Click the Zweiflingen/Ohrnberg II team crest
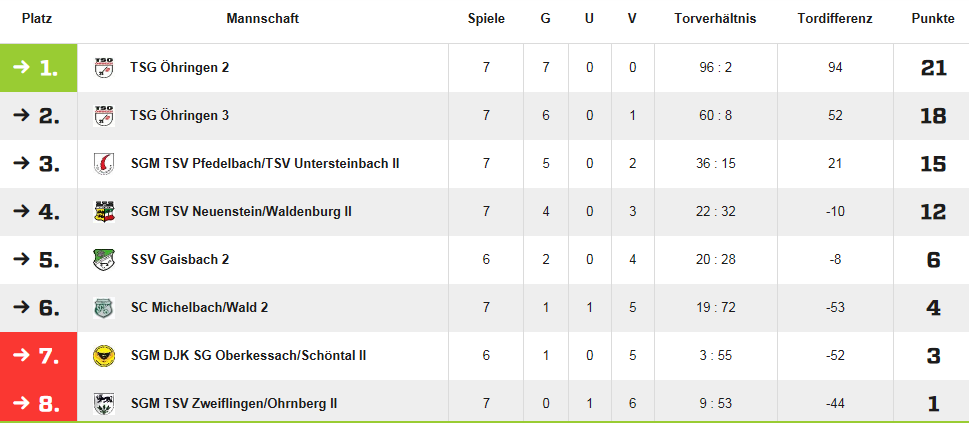 click(103, 403)
